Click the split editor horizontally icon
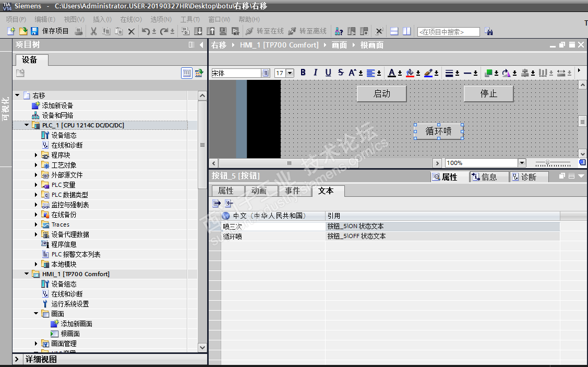 (x=394, y=31)
